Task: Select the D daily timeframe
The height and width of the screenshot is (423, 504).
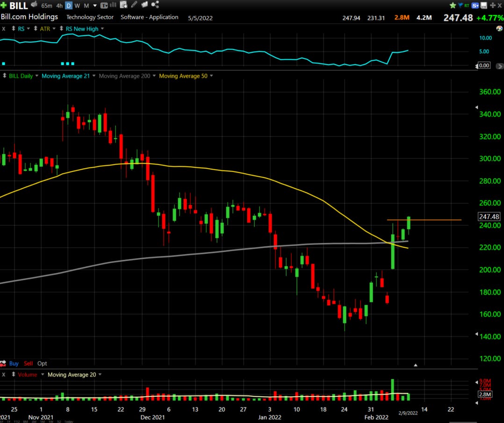Action: coord(69,6)
